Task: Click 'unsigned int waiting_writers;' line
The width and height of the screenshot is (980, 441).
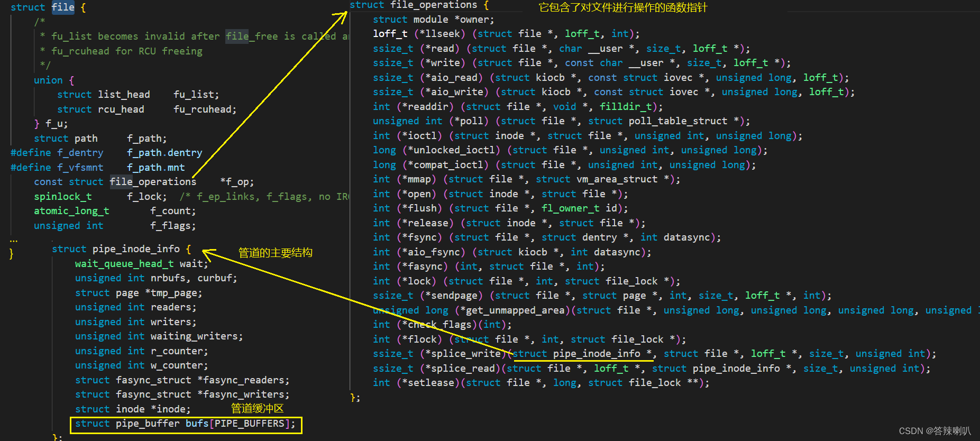Action: tap(159, 336)
